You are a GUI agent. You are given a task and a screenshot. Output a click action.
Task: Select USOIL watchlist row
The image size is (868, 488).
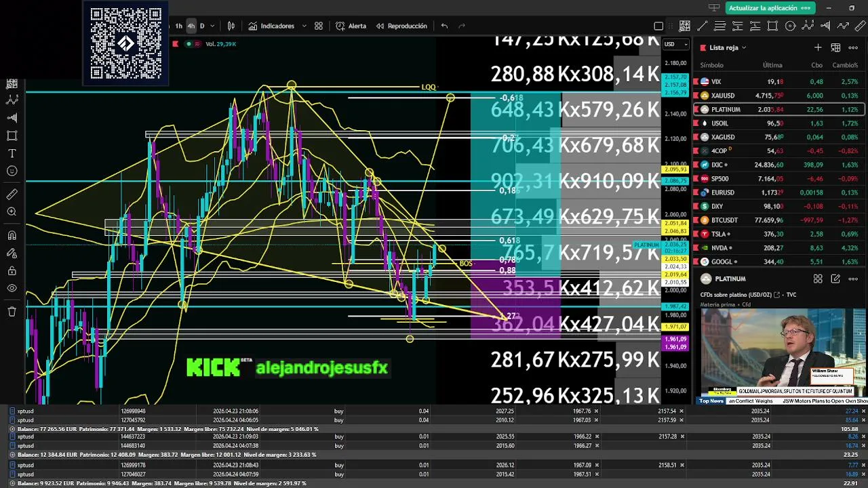click(x=778, y=123)
